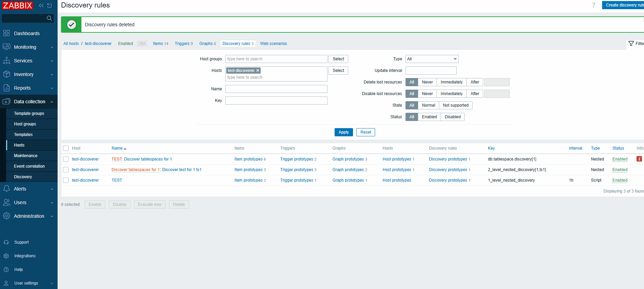Click the sidebar search magnifier icon
The width and height of the screenshot is (644, 289).
click(x=49, y=18)
